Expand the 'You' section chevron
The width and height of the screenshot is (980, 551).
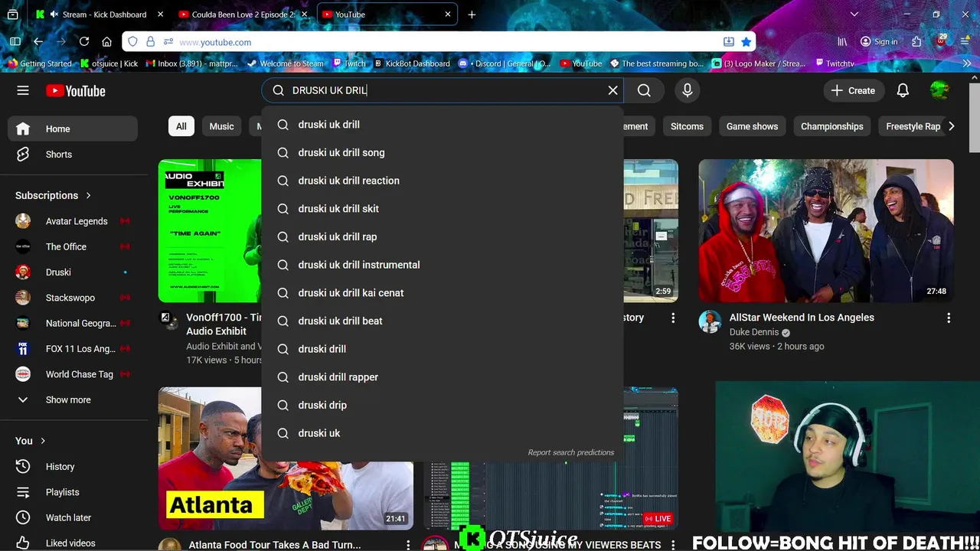[43, 441]
